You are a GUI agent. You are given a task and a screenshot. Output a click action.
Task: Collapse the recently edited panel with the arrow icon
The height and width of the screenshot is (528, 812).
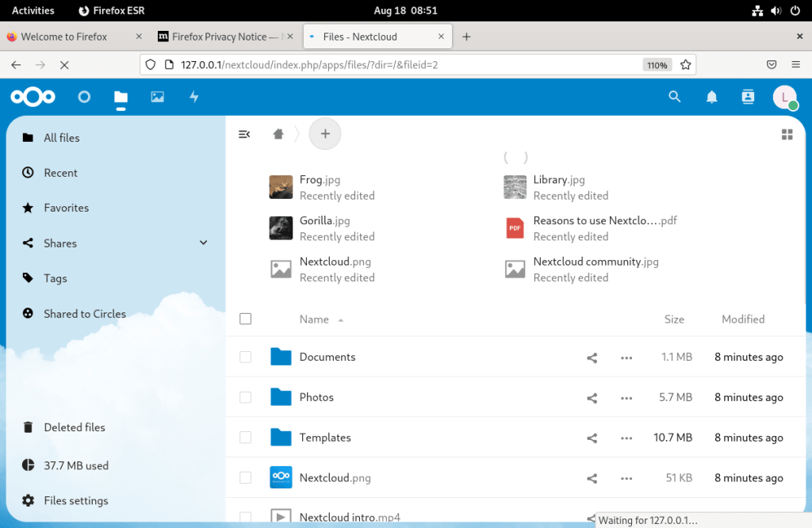(x=244, y=133)
